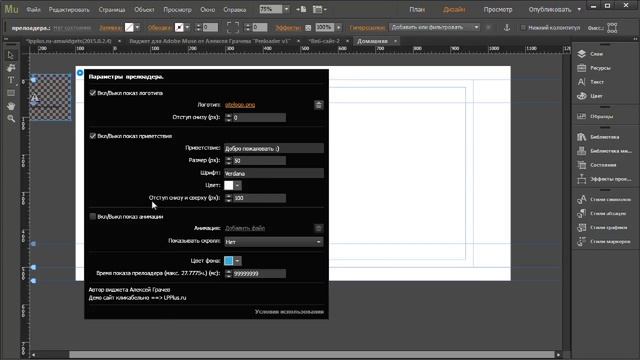640x360 pixels.
Task: Click the Заливка fill label link
Action: click(x=110, y=28)
